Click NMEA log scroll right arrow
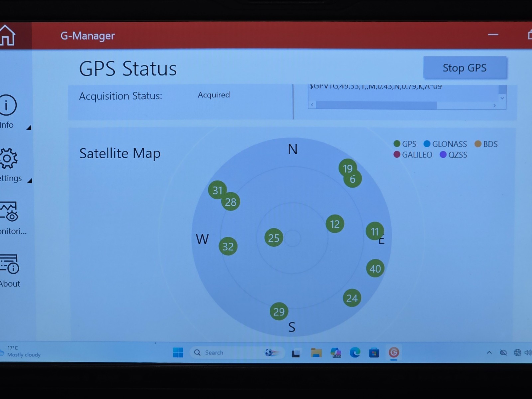Image resolution: width=532 pixels, height=399 pixels. click(494, 105)
